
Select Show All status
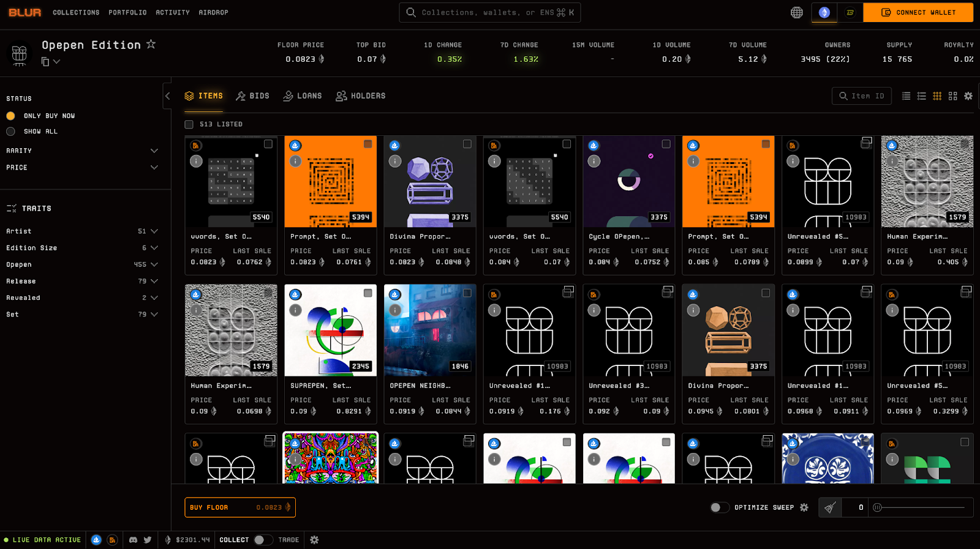coord(10,132)
